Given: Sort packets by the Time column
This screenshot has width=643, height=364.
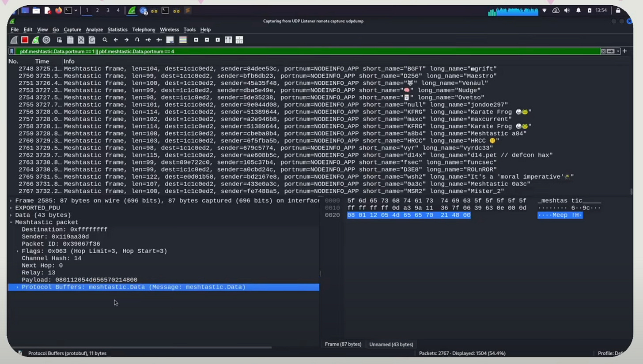Looking at the screenshot, I should [42, 61].
